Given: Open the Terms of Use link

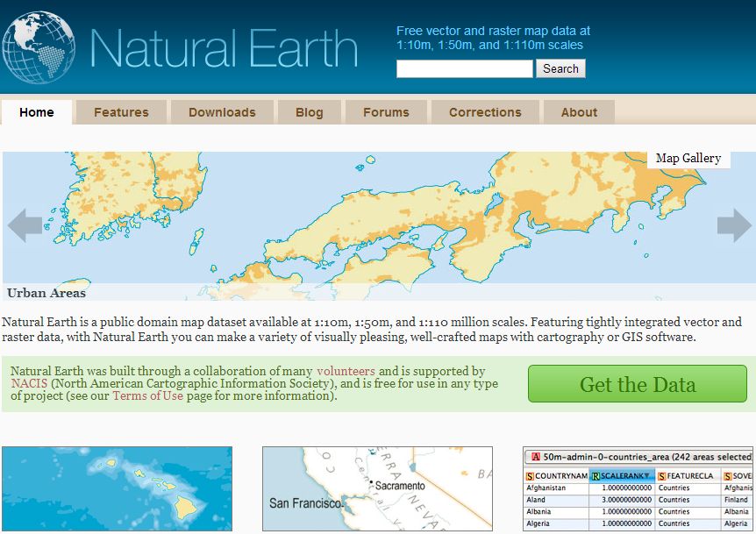Looking at the screenshot, I should pos(148,396).
